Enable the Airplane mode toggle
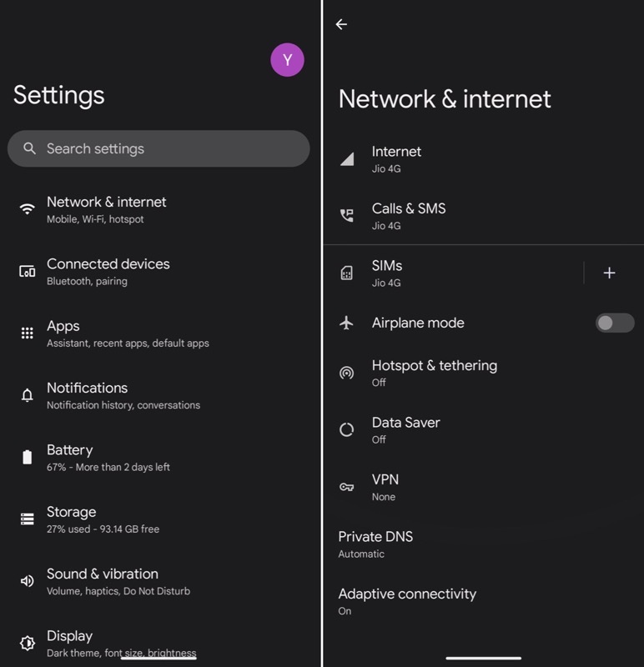The image size is (644, 667). (614, 323)
